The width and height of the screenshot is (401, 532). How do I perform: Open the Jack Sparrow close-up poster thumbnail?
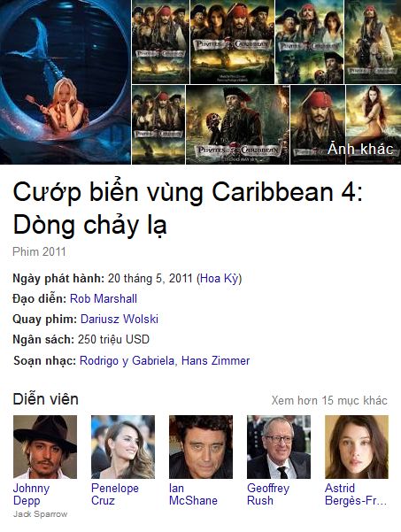318,125
